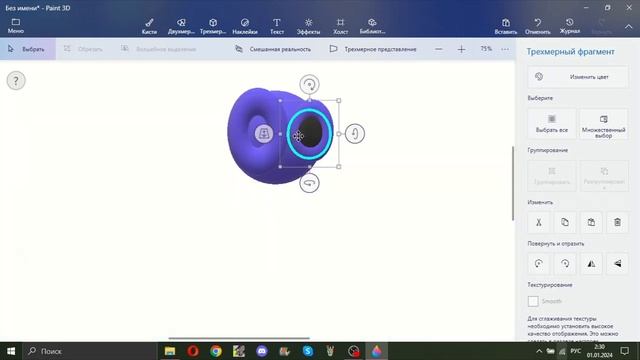
Task: Open the Эффекты tab
Action: pos(308,26)
